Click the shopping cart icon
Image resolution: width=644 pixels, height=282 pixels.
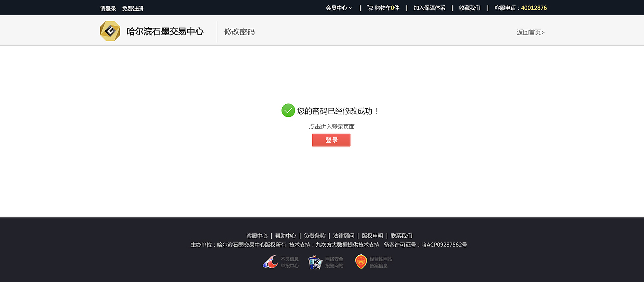click(370, 8)
